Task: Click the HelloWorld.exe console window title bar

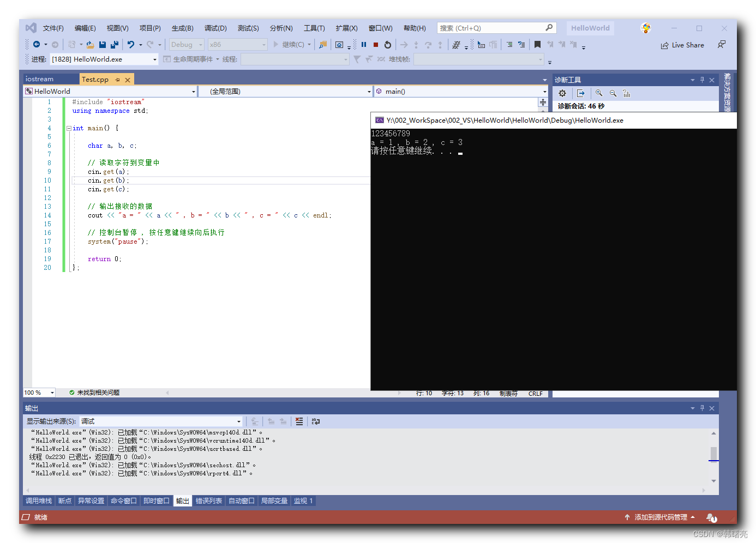Action: pos(554,120)
